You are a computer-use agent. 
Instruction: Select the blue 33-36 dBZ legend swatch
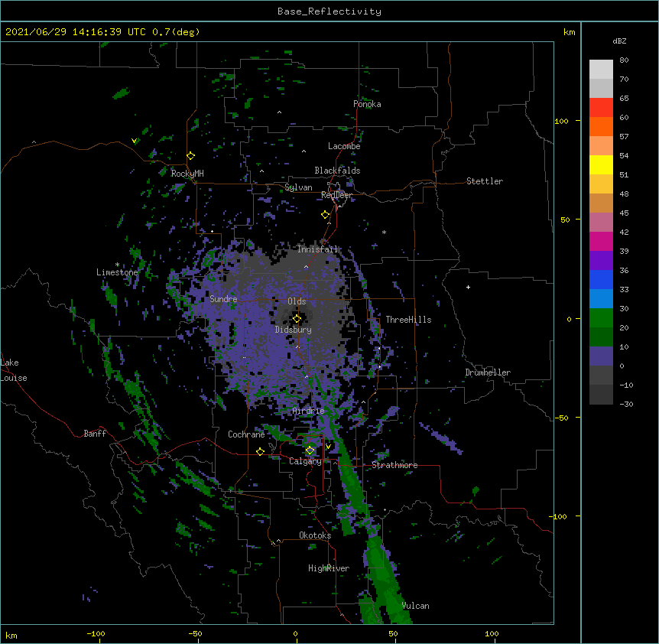[601, 279]
